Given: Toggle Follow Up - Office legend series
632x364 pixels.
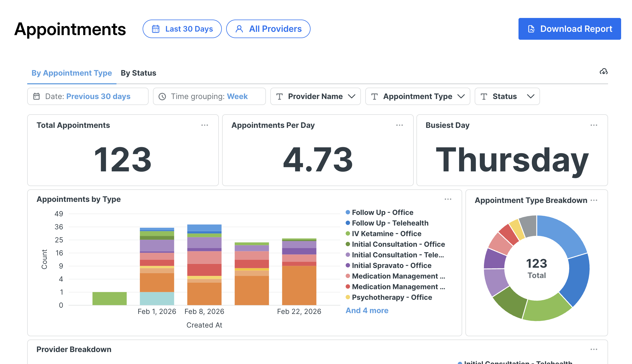Looking at the screenshot, I should 379,212.
